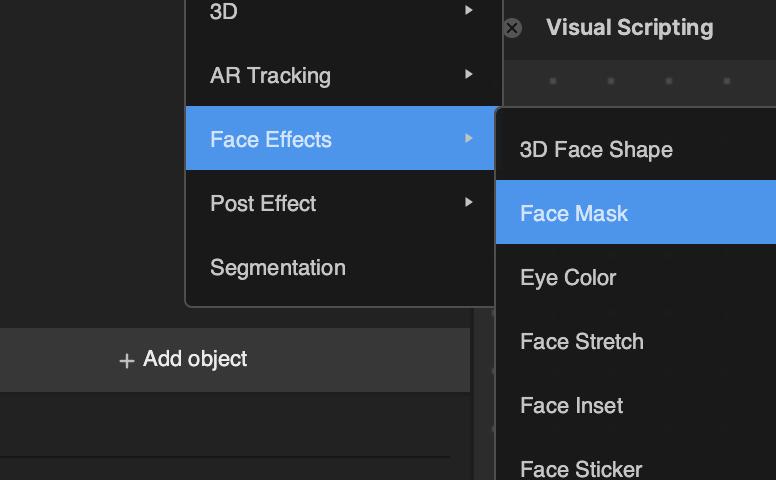Select the Face Effects menu item

point(271,140)
